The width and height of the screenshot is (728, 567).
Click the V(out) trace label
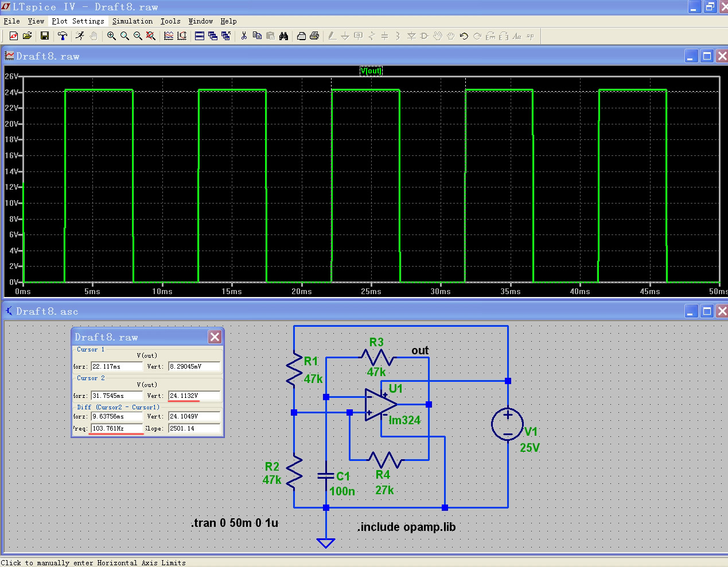point(371,71)
